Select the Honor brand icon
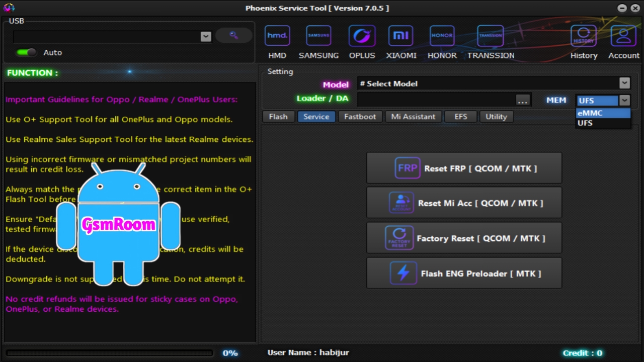This screenshot has width=644, height=362. point(442,36)
